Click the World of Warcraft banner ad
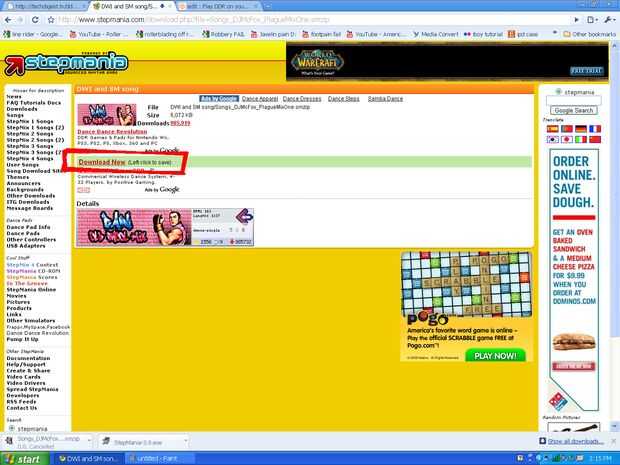 click(x=447, y=62)
